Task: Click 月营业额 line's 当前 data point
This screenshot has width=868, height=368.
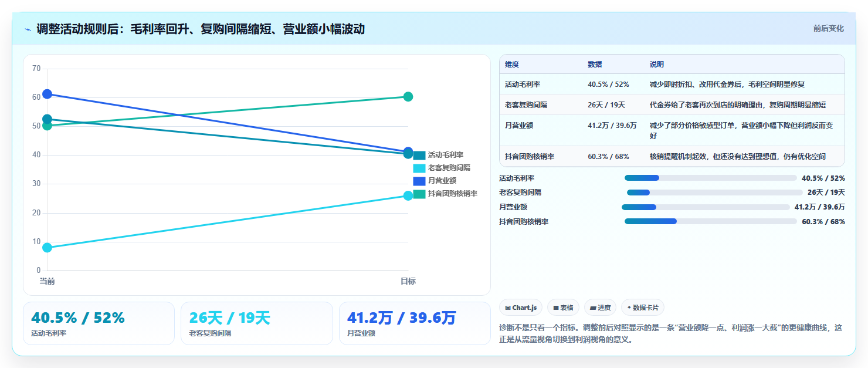Action: click(48, 94)
